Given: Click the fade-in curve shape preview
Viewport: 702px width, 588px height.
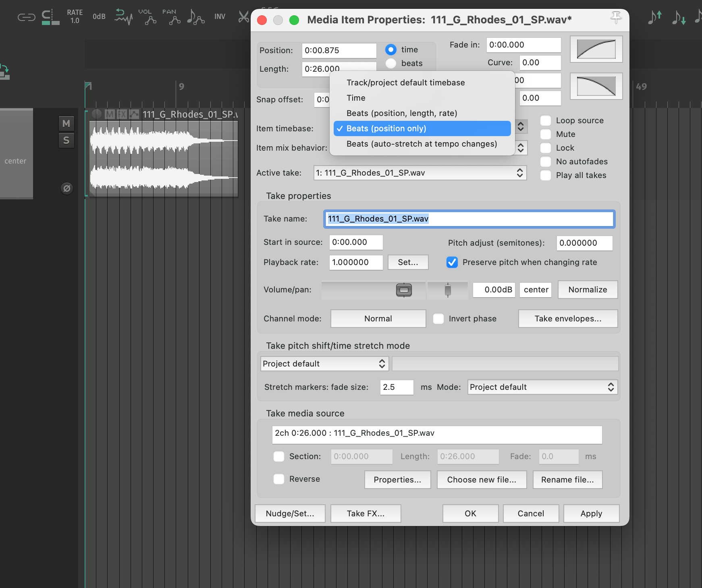Looking at the screenshot, I should tap(596, 49).
